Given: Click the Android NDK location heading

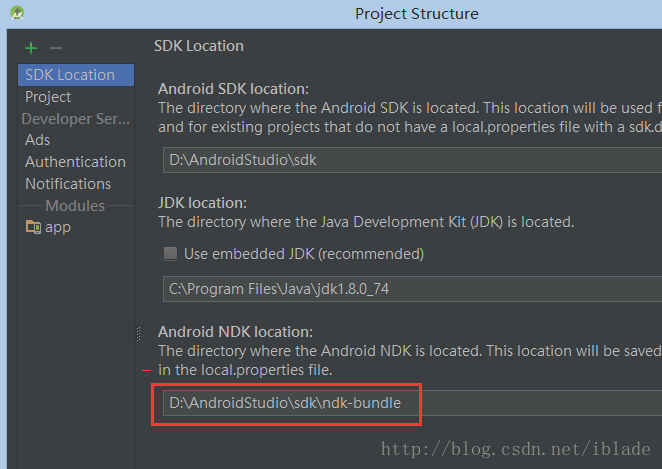Looking at the screenshot, I should 236,332.
